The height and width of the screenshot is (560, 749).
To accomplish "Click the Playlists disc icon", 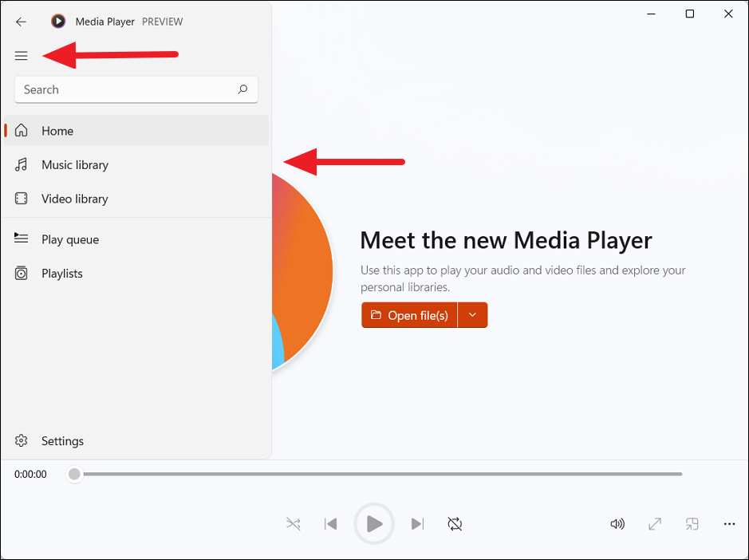I will (x=21, y=273).
